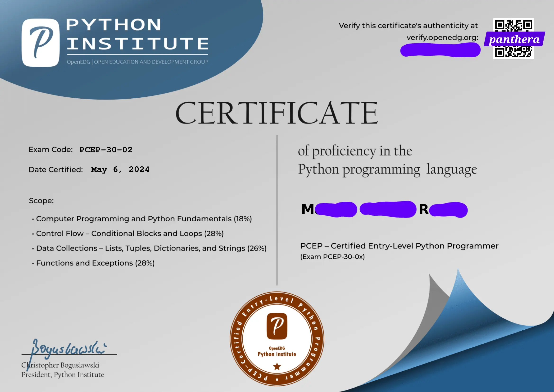Click the 'Exam Code:' label
The image size is (554, 392).
coord(51,150)
